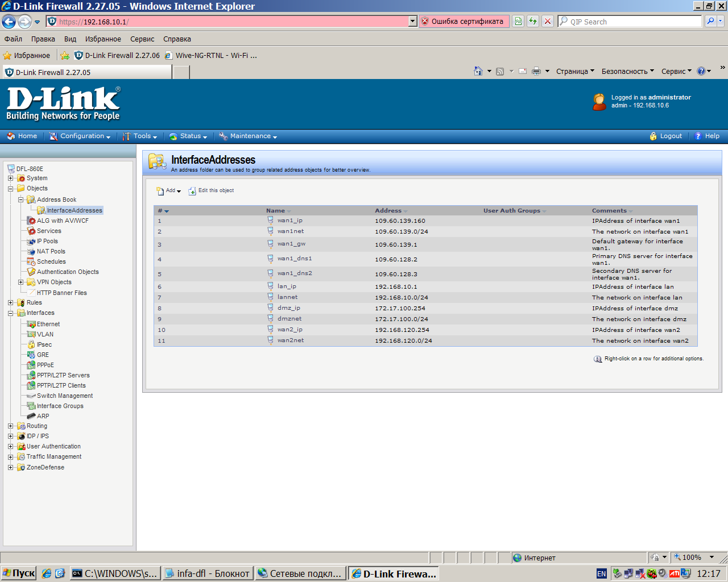The width and height of the screenshot is (728, 582).
Task: Open the D-Link Firewall 2.27.06 favorites link
Action: (117, 56)
